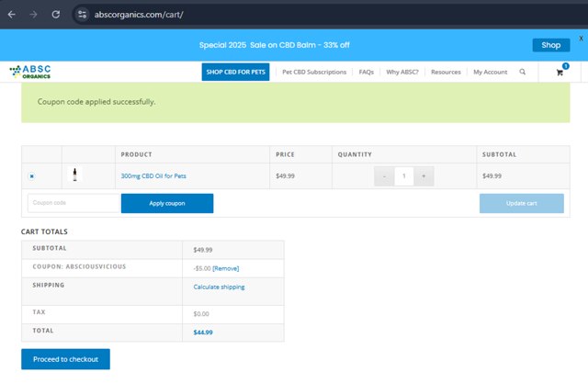588x383 pixels.
Task: Open the shopping cart icon
Action: pyautogui.click(x=560, y=73)
